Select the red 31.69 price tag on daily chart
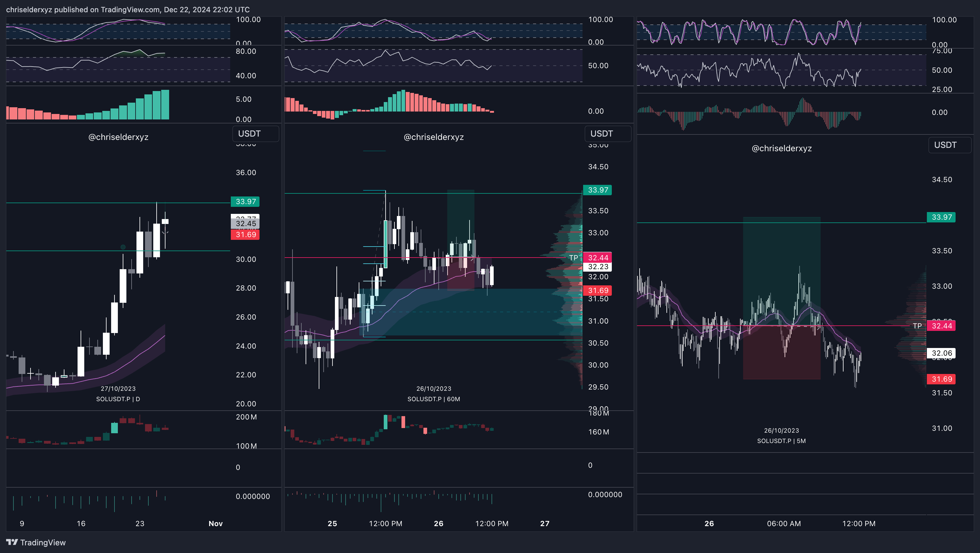This screenshot has height=553, width=980. click(x=245, y=234)
